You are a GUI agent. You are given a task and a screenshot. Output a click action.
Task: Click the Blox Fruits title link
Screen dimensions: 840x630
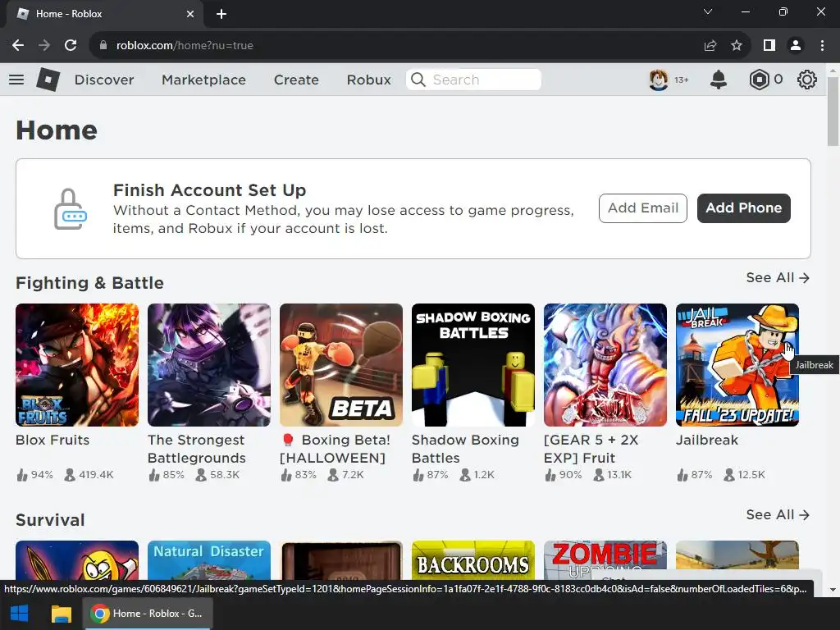pyautogui.click(x=52, y=440)
